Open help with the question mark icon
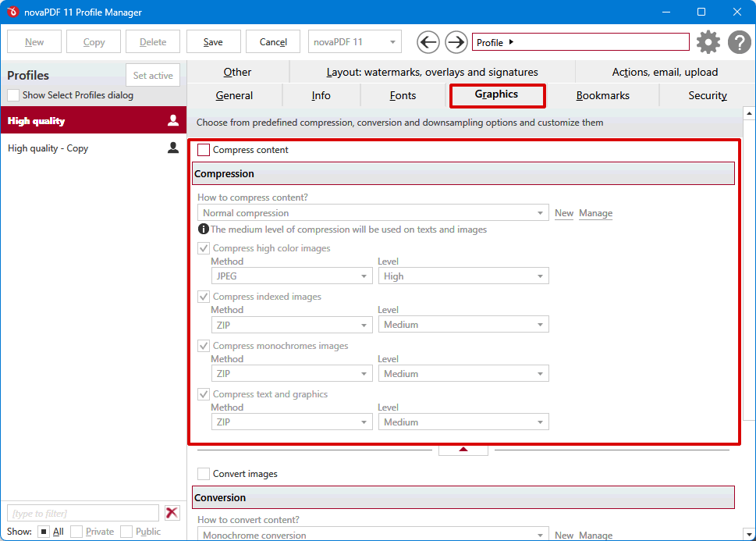This screenshot has height=541, width=756. (739, 42)
